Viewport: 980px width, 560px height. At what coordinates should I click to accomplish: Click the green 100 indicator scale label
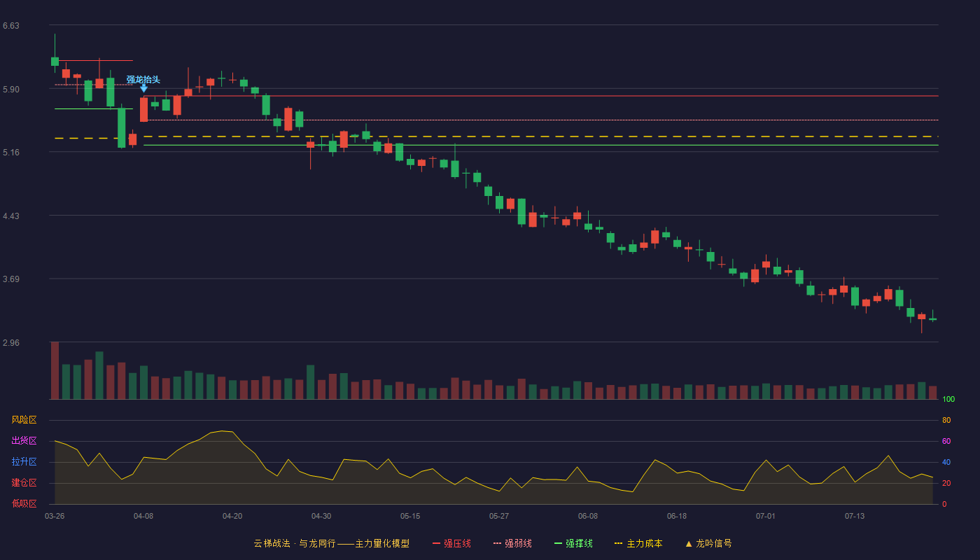point(948,399)
